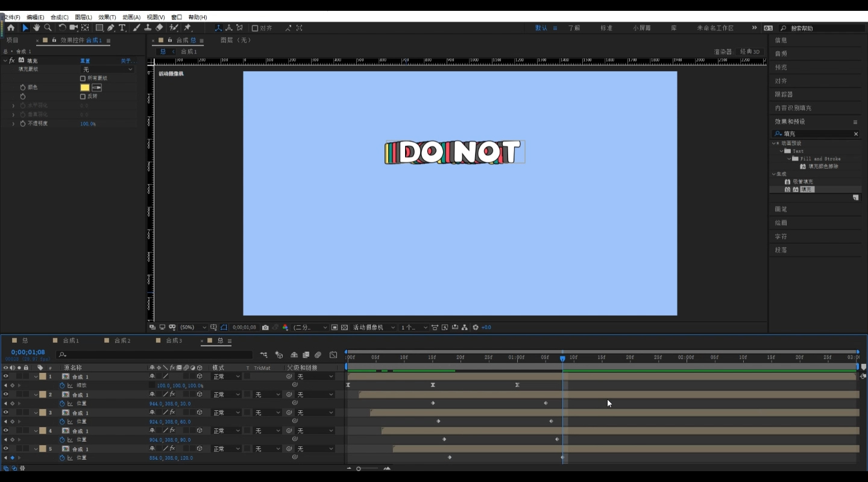Enable motion blur switch in timeline header

318,355
